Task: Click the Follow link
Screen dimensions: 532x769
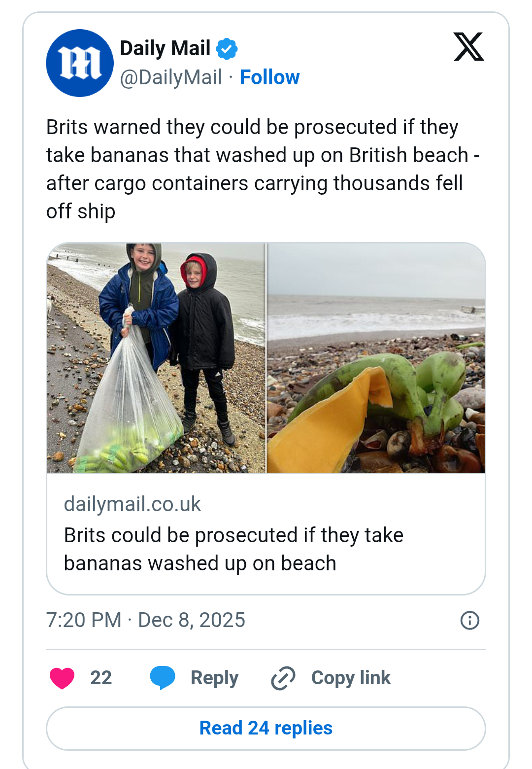Action: 269,77
